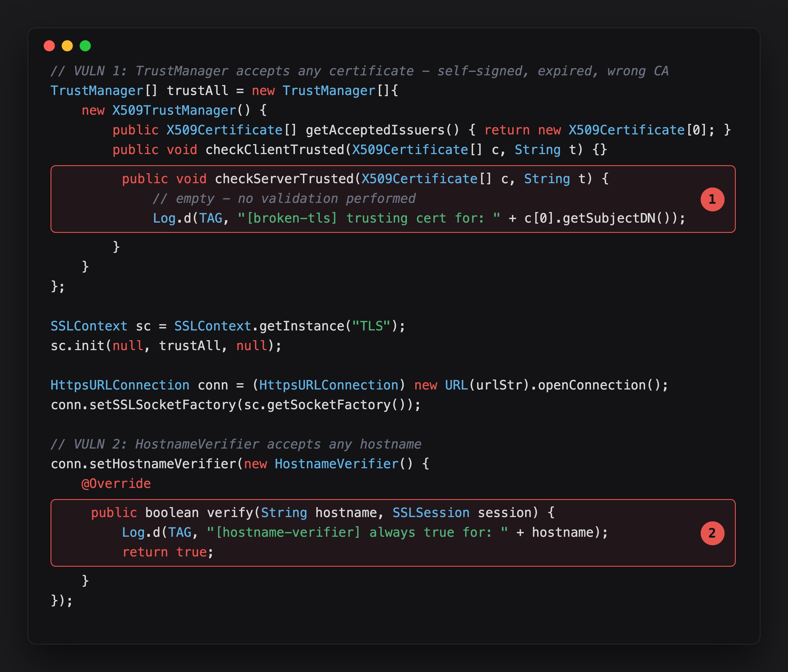Select the "// VULN 1: TrustManager accepts any certificate" comment
The width and height of the screenshot is (788, 672).
[x=232, y=71]
